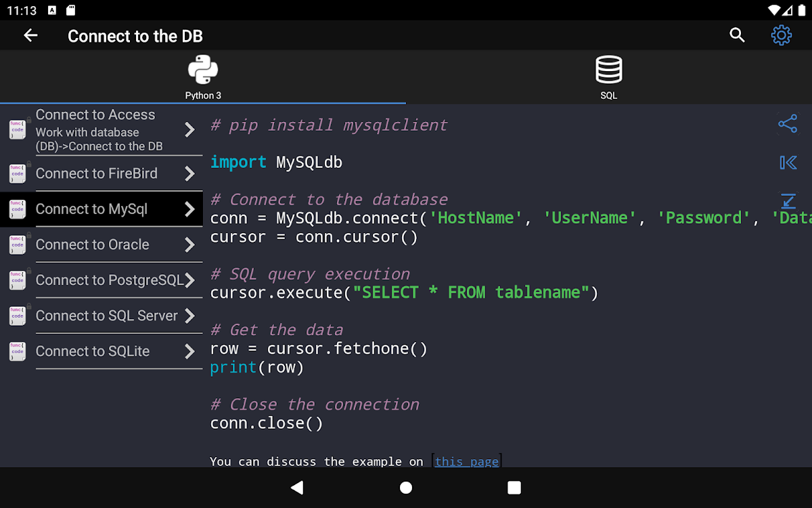Tap the back arrow in header
The height and width of the screenshot is (508, 812).
coord(30,36)
